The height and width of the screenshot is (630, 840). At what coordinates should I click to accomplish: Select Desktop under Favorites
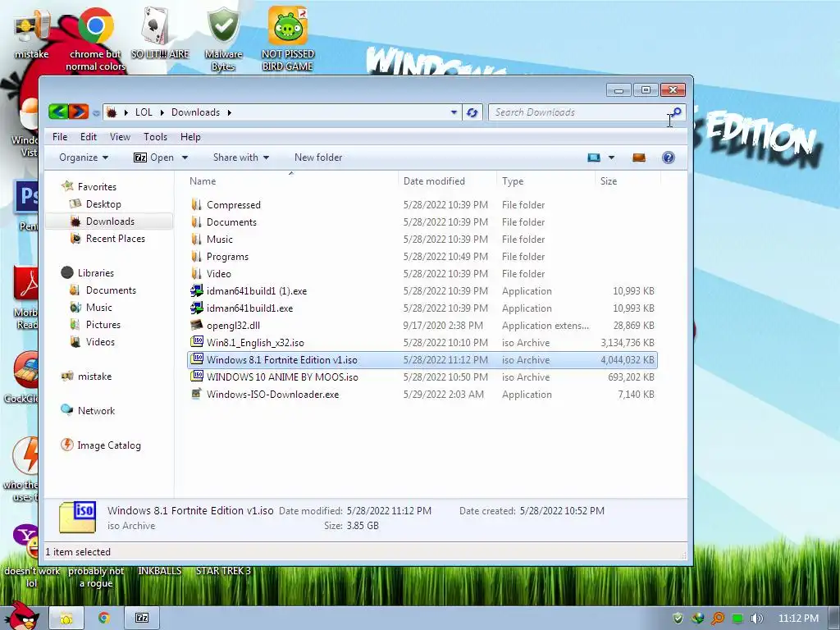coord(103,204)
